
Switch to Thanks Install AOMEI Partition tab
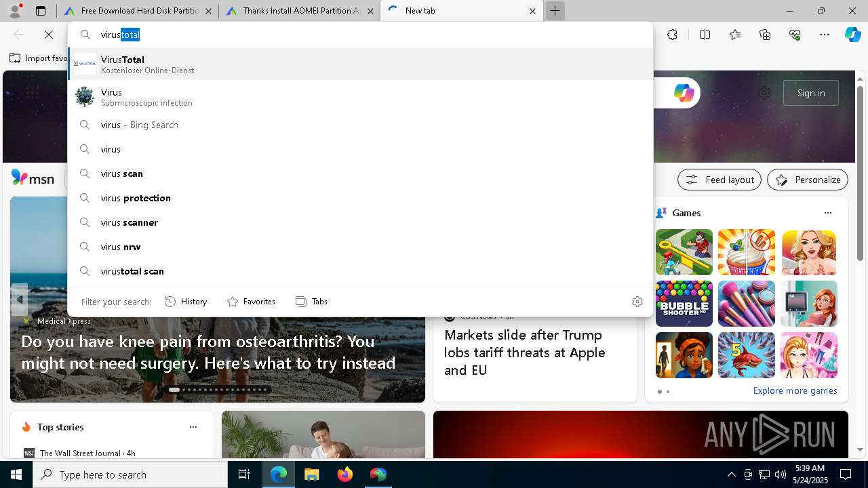pyautogui.click(x=299, y=11)
